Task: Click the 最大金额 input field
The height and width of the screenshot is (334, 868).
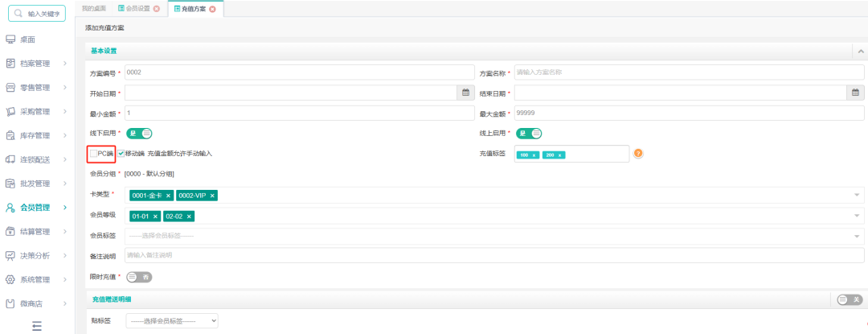Action: pos(690,113)
